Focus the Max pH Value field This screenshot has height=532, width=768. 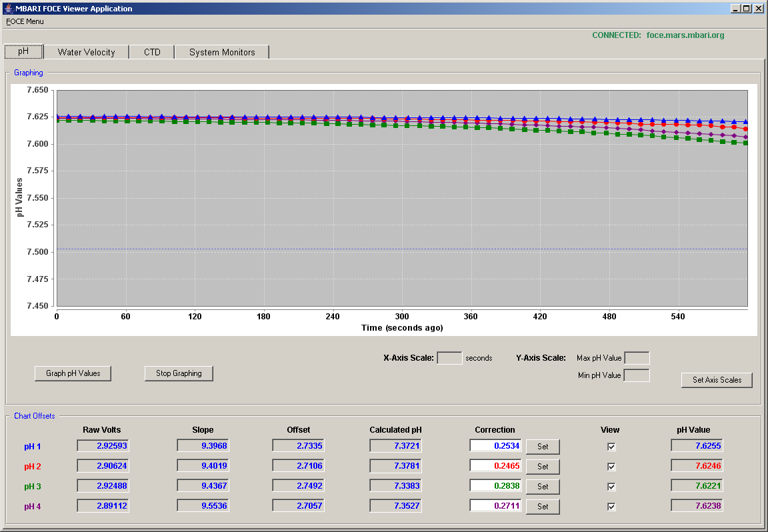pyautogui.click(x=637, y=358)
